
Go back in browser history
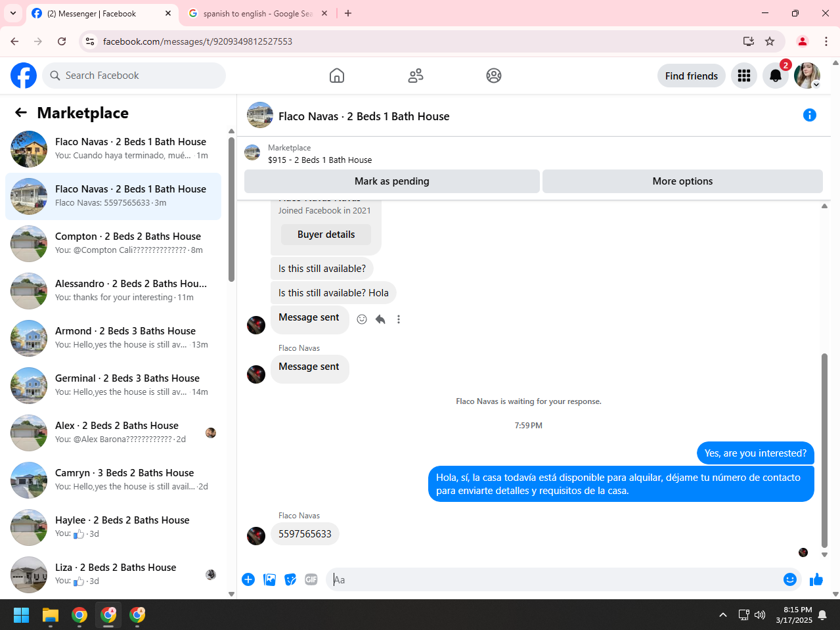tap(14, 41)
